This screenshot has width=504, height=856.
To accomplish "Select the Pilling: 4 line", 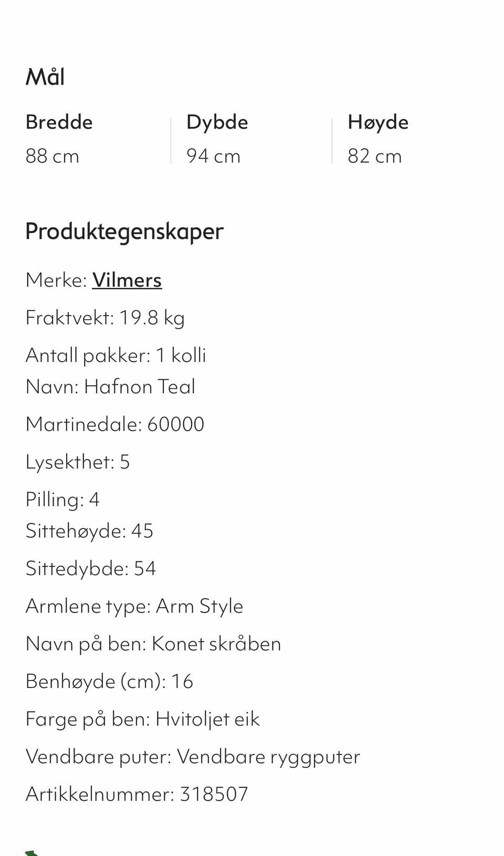I will pos(62,499).
